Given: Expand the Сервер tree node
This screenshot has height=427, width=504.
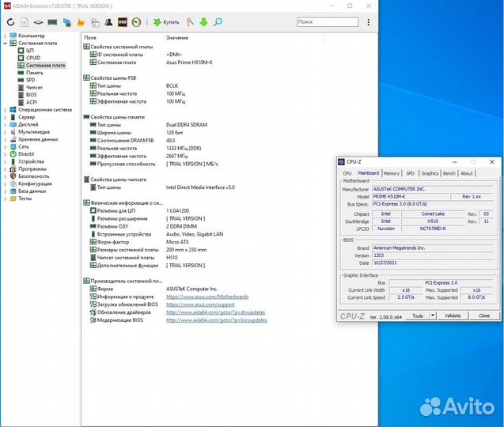Looking at the screenshot, I should [x=5, y=117].
